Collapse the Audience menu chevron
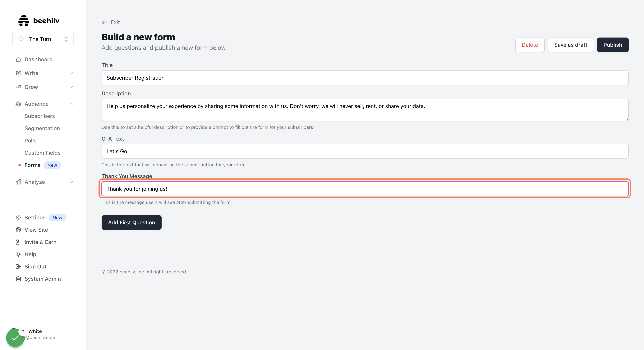 [71, 104]
